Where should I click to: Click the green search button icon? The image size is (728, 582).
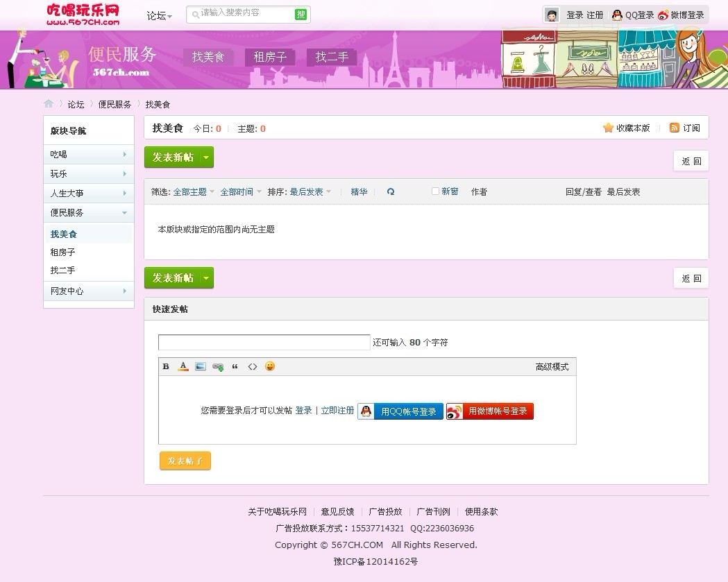(300, 15)
